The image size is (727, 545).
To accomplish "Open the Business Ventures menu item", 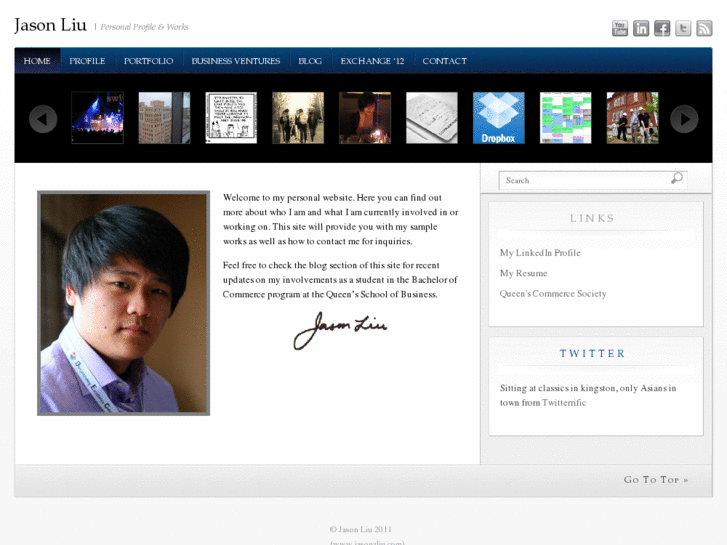I will (236, 61).
